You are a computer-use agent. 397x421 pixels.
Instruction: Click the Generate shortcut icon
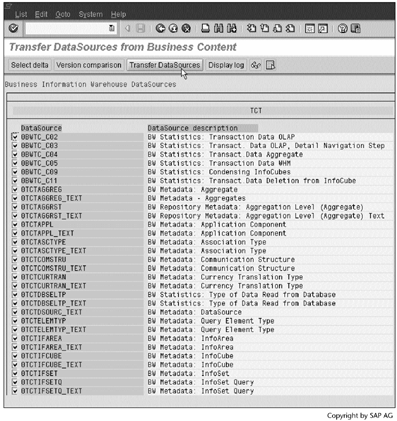tap(323, 29)
